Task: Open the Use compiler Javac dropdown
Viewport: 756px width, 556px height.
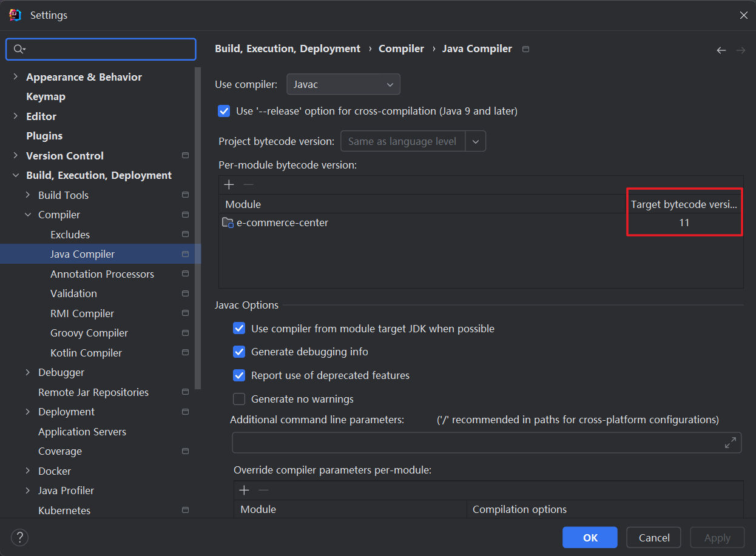Action: tap(343, 84)
